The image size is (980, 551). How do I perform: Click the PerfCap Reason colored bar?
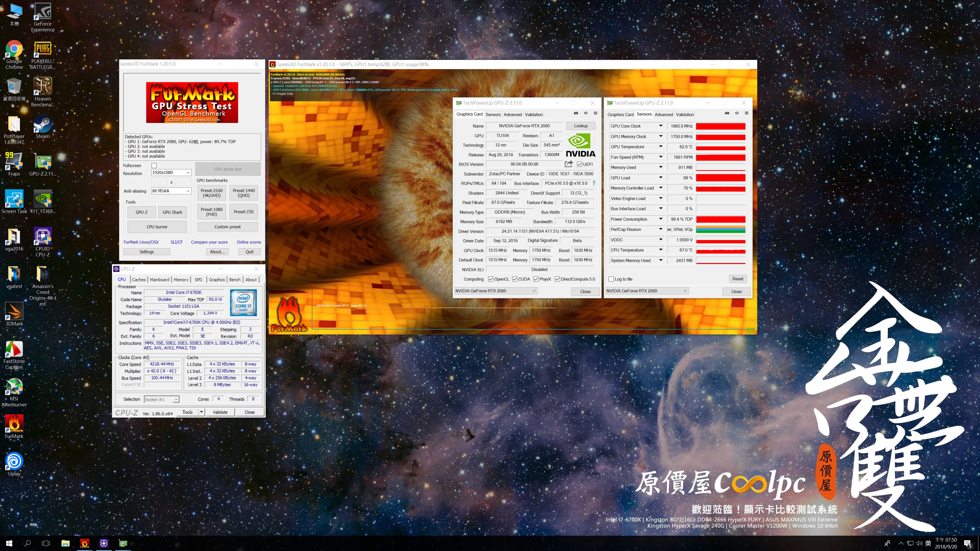720,229
